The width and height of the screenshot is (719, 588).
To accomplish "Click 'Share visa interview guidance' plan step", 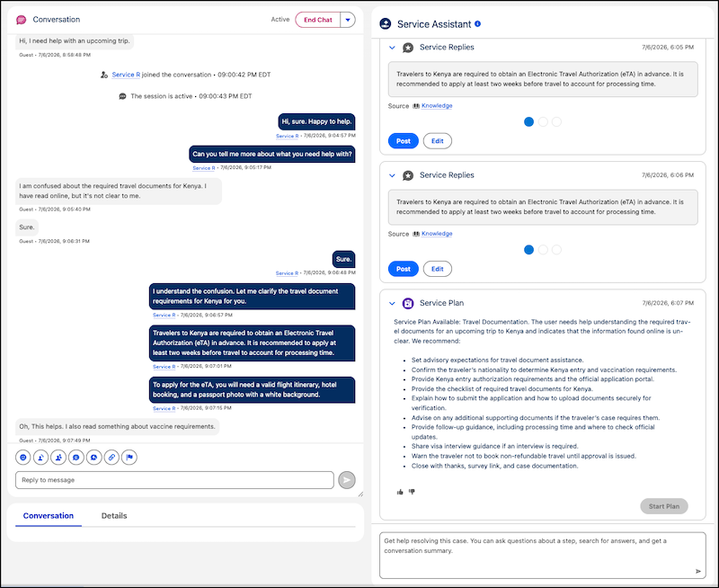I will (495, 446).
